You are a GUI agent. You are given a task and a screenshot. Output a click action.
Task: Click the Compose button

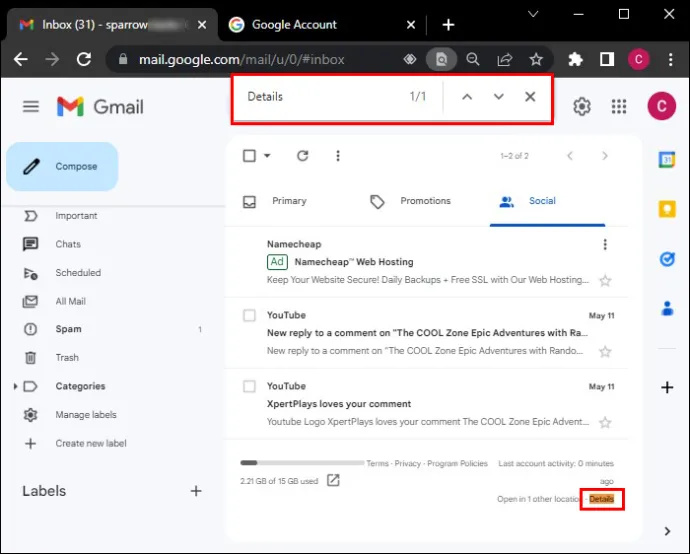tap(62, 166)
